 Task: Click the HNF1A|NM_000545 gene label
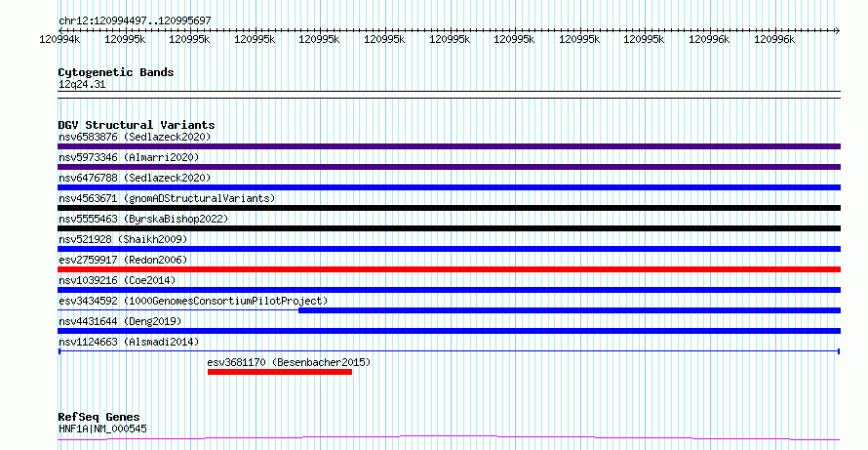pyautogui.click(x=102, y=429)
